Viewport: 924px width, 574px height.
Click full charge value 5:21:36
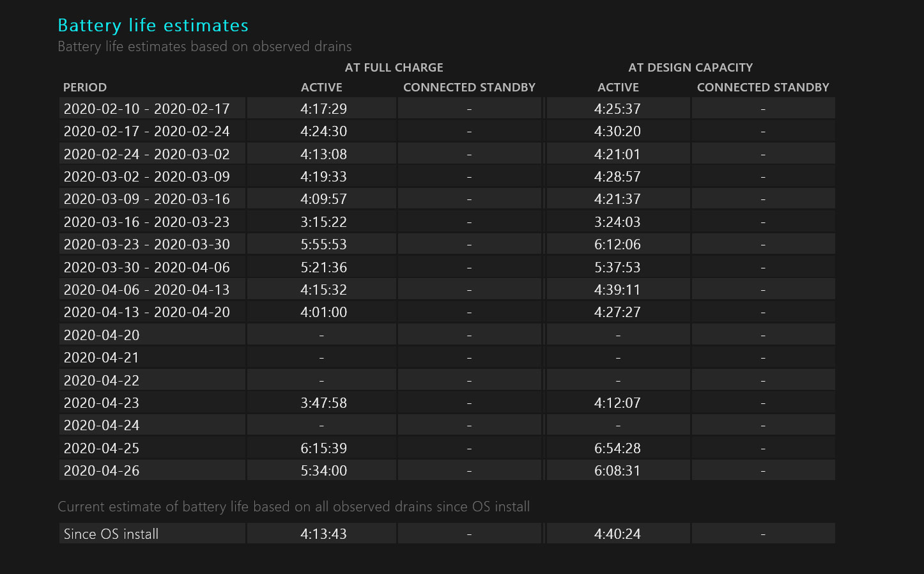[323, 267]
